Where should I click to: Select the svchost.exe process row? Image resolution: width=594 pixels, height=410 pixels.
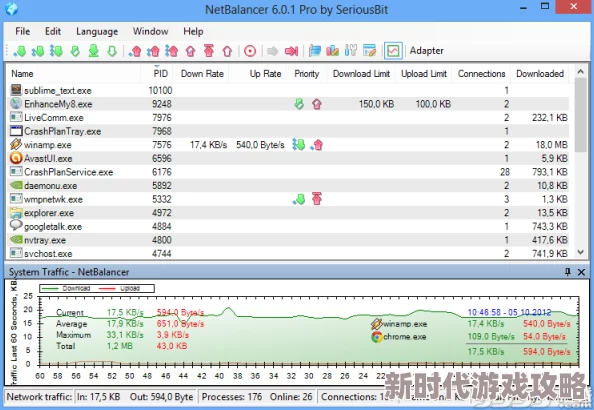click(x=288, y=254)
